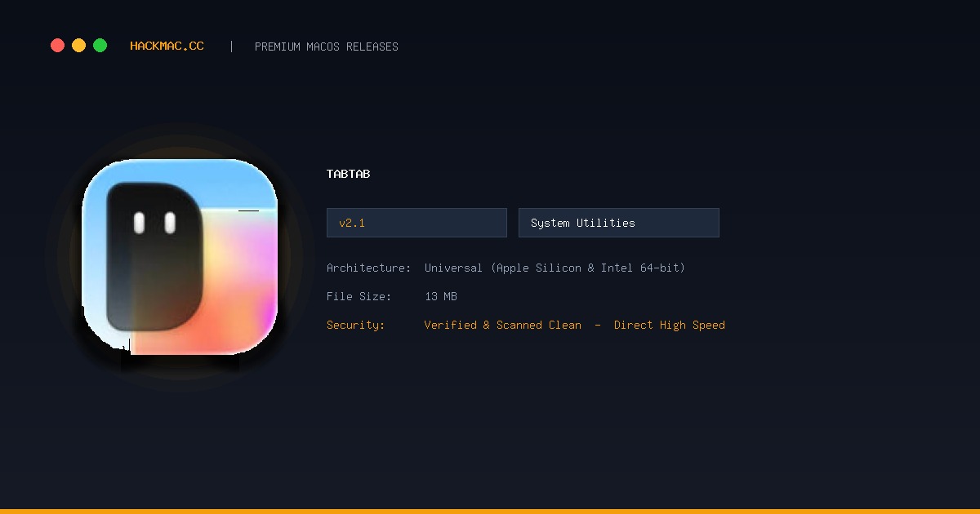
Task: Click the Architecture: label
Action: coord(369,268)
